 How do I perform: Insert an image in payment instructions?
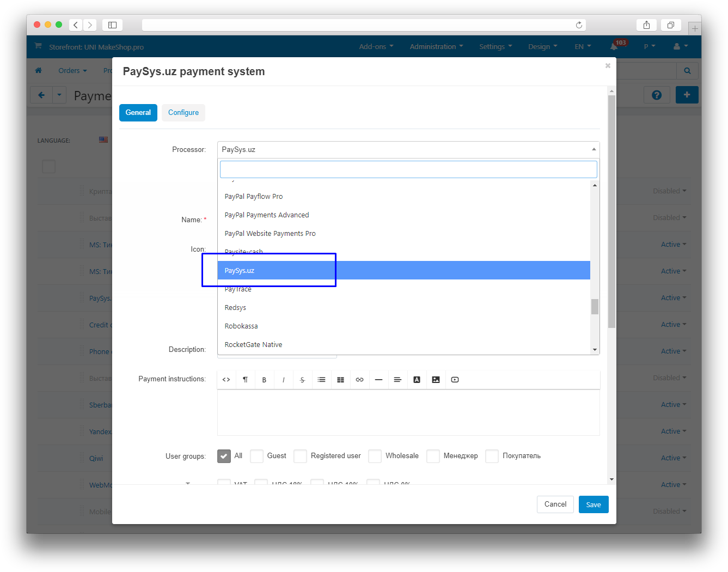click(436, 380)
